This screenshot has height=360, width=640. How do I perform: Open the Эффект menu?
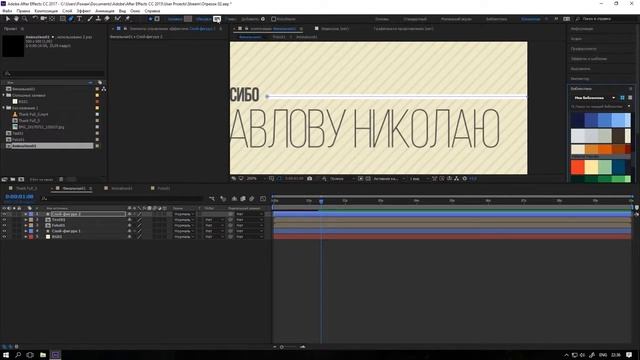pyautogui.click(x=84, y=11)
